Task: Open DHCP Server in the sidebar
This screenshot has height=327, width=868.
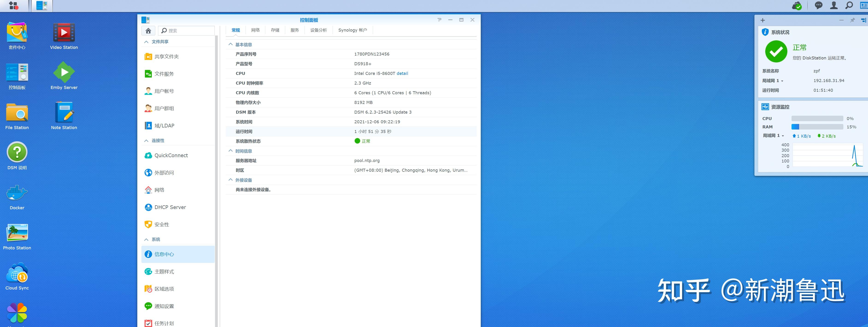Action: pyautogui.click(x=178, y=207)
